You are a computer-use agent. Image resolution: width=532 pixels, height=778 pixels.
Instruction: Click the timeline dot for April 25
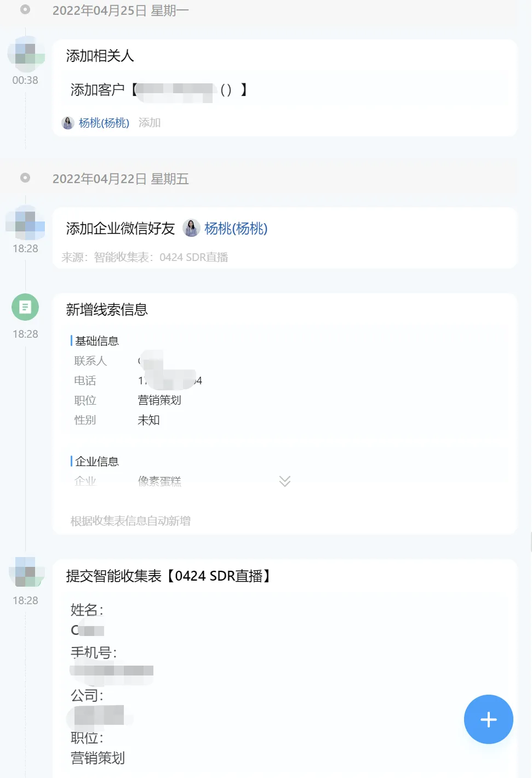[x=25, y=9]
